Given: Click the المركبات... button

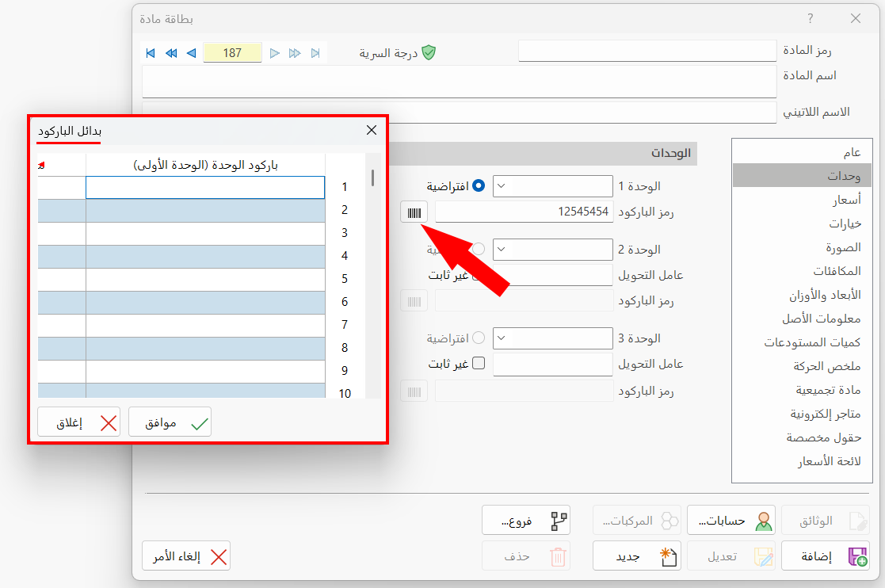Looking at the screenshot, I should [x=637, y=521].
